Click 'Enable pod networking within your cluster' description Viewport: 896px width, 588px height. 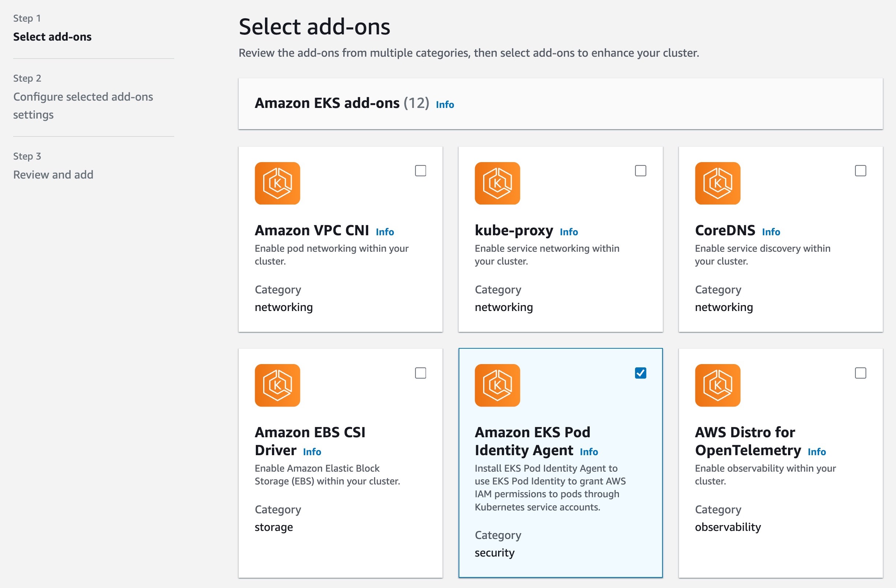[331, 254]
